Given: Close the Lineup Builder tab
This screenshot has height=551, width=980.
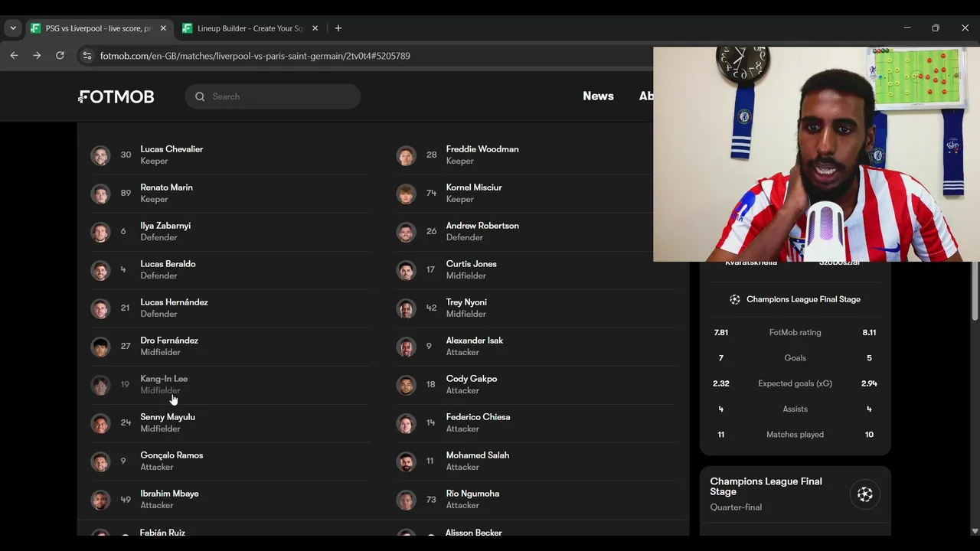Looking at the screenshot, I should coord(315,28).
